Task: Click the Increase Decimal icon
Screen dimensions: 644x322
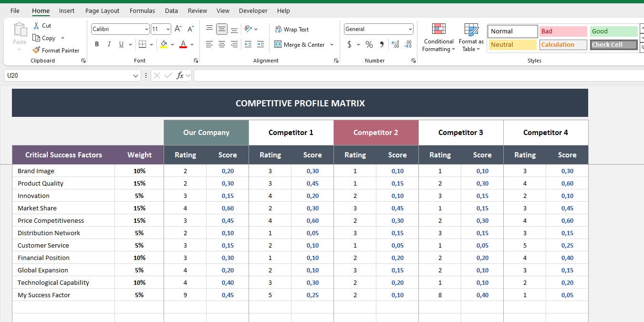Action: [x=395, y=44]
